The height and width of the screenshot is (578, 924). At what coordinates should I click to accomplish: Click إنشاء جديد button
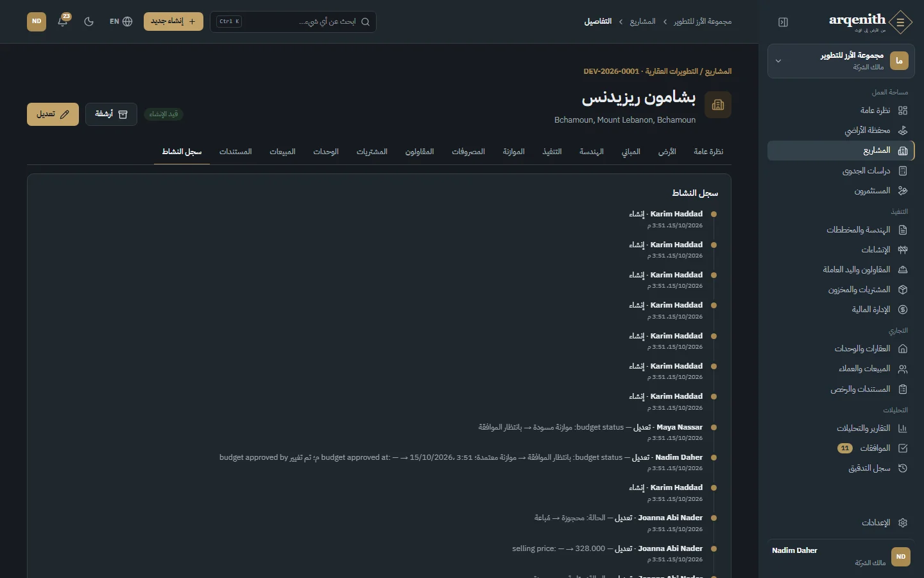[x=173, y=21]
